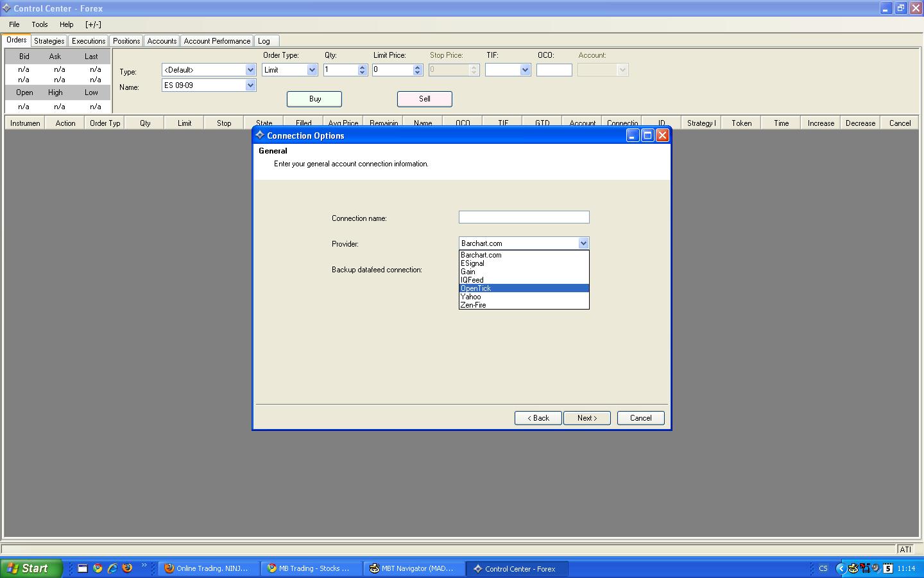
Task: Click the network connections tray icon
Action: [865, 568]
